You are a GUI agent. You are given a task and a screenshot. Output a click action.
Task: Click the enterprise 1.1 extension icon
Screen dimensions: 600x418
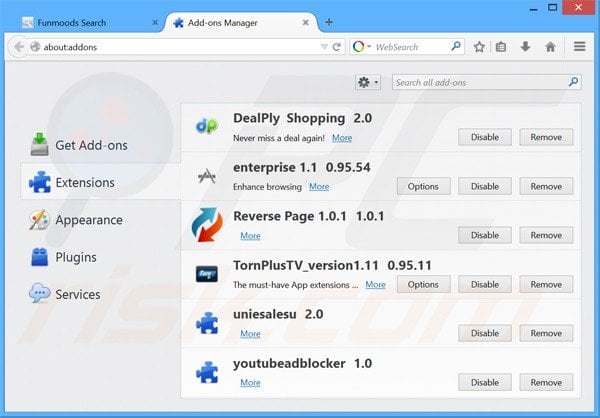207,176
